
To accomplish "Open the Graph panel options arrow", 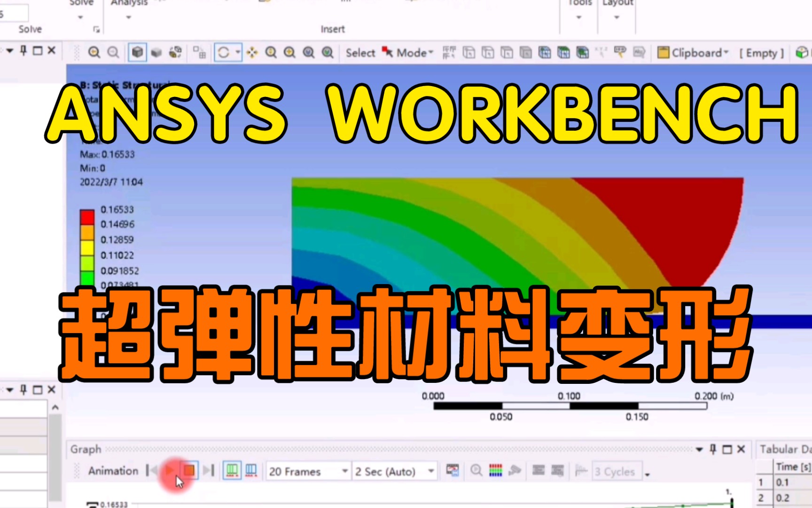I will (x=699, y=449).
